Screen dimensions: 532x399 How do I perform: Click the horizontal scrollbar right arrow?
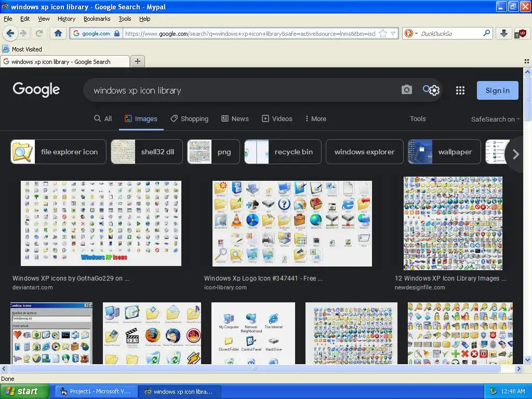(519, 368)
